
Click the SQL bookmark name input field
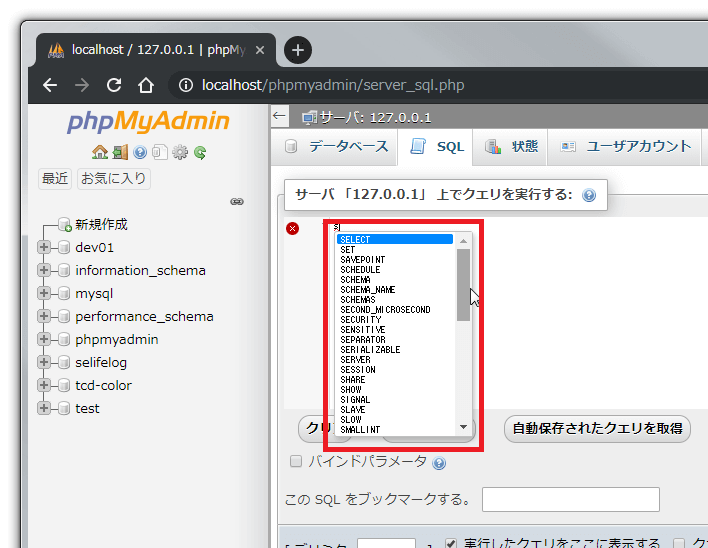pyautogui.click(x=570, y=499)
